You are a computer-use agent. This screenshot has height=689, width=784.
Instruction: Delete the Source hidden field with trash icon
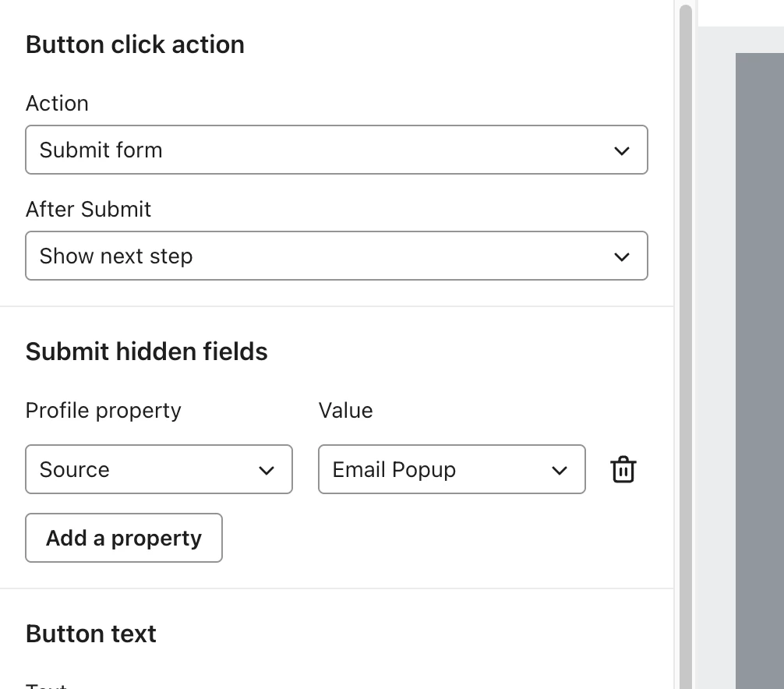pyautogui.click(x=623, y=469)
